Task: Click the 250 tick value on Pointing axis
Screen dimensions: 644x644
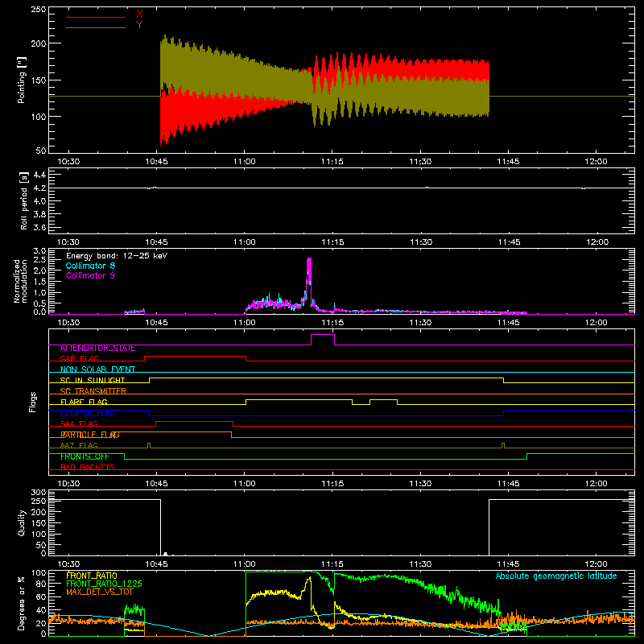Action: (x=39, y=10)
